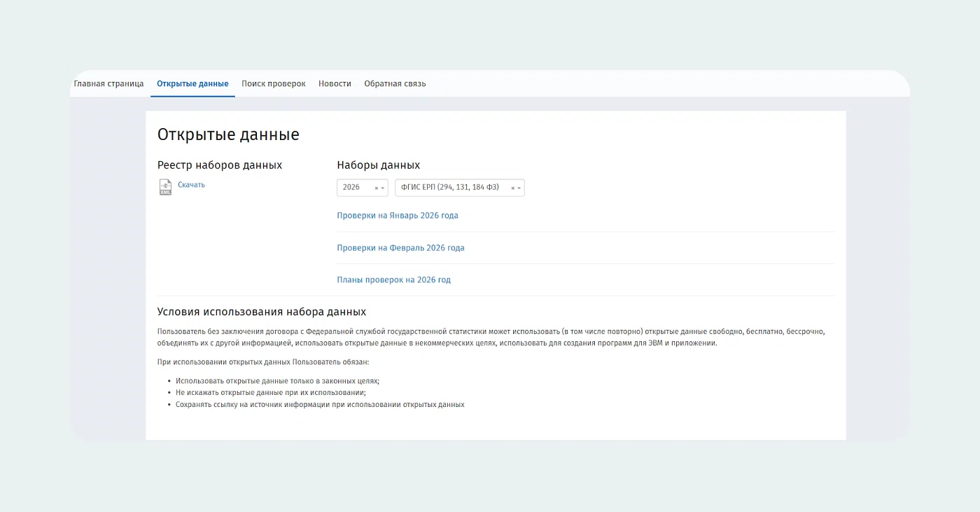Go to the Новости tab
The image size is (980, 512).
[335, 83]
